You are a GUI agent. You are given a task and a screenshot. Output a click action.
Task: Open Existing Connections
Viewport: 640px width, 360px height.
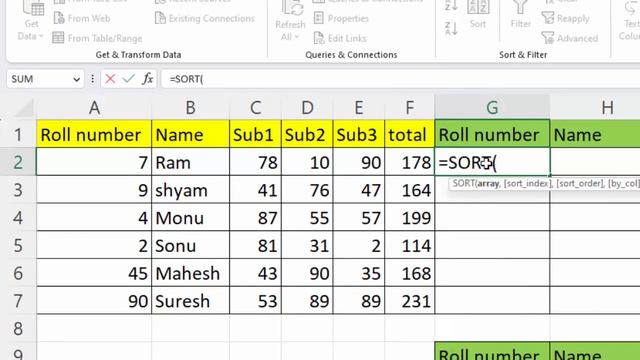coord(205,18)
